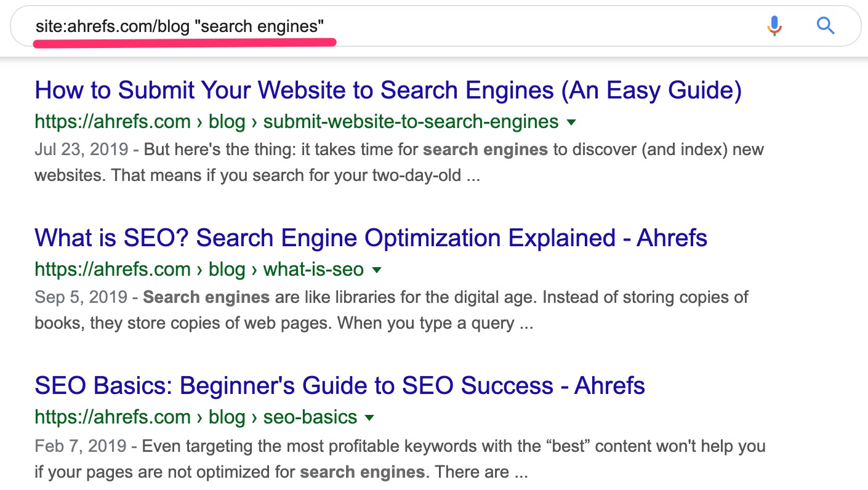Viewport: 868px width, 490px height.
Task: Open "SEO Basics: Beginner's Guide to SEO Success" result
Action: [340, 385]
